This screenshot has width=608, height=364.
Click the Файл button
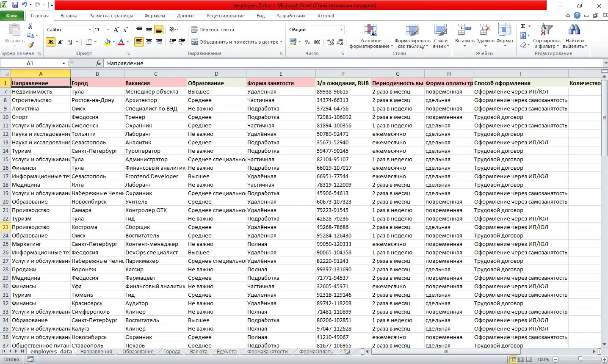coord(12,16)
